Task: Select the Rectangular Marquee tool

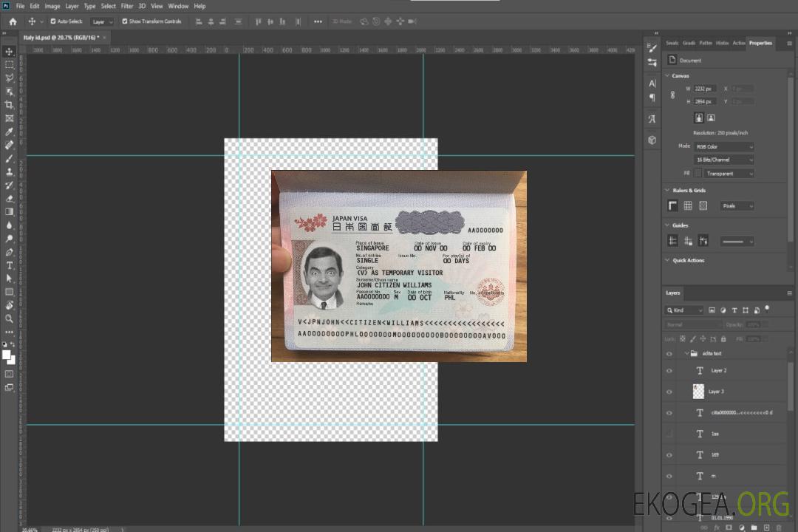Action: pyautogui.click(x=9, y=65)
